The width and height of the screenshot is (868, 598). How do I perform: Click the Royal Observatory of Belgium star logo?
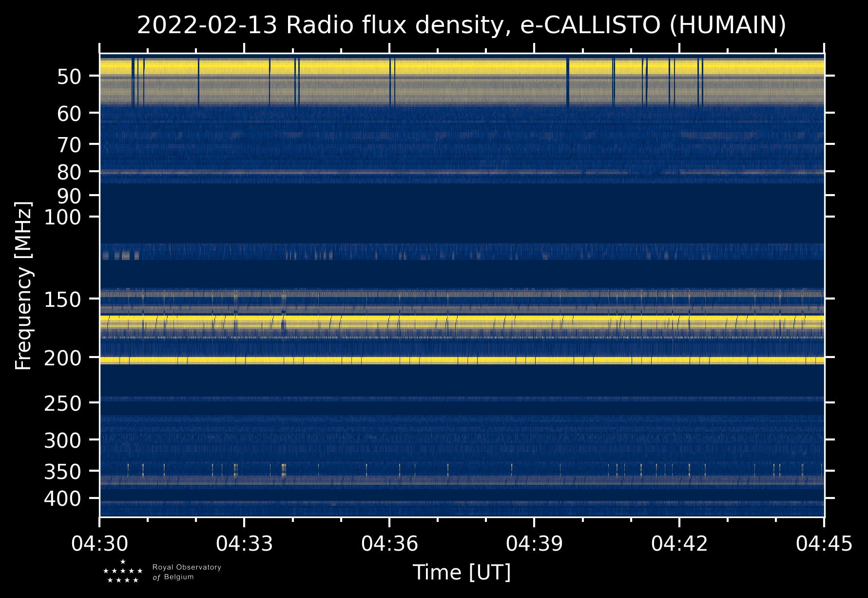123,572
